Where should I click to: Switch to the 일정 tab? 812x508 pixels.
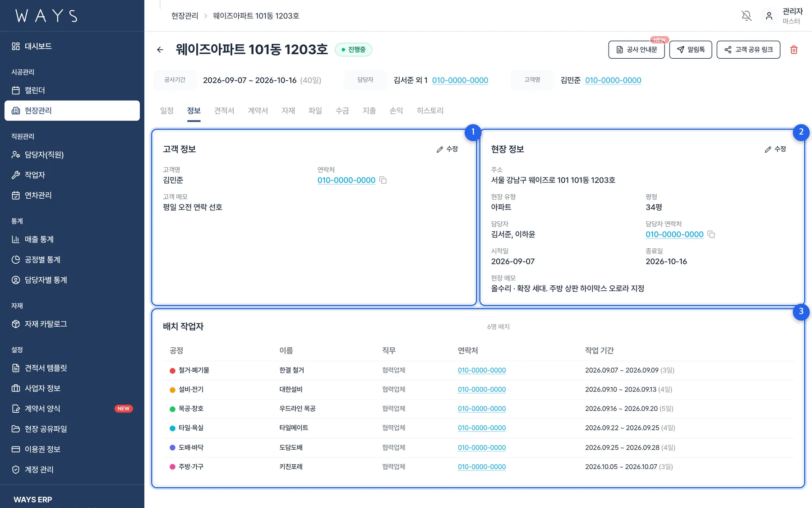coord(167,111)
